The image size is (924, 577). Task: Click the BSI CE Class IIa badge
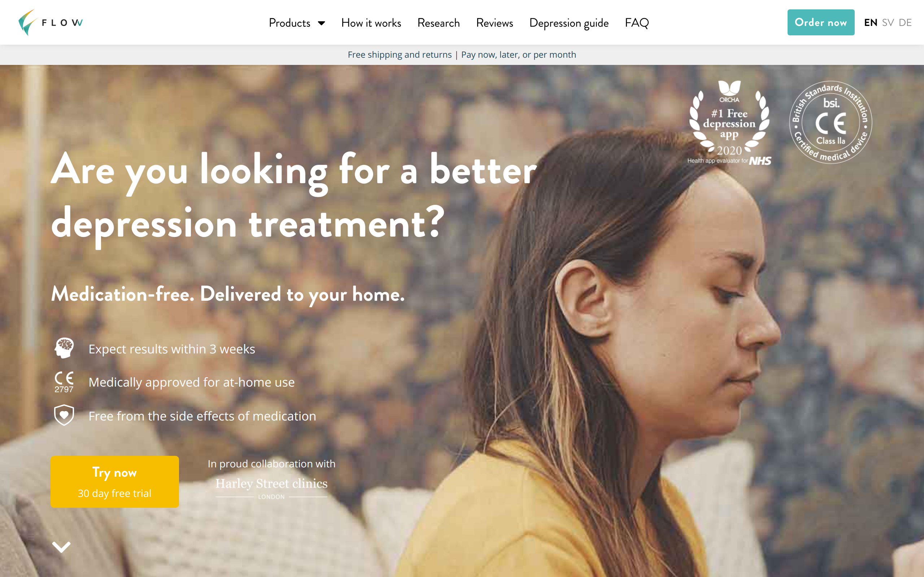click(831, 123)
